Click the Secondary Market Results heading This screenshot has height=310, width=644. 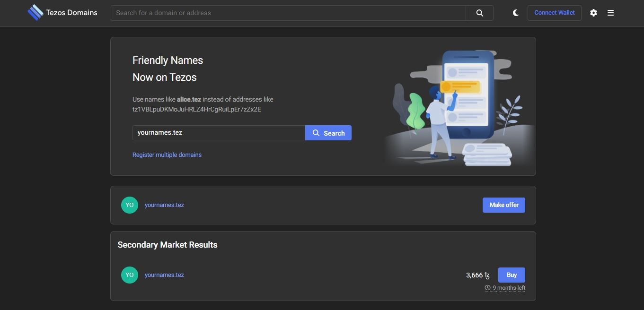pyautogui.click(x=168, y=245)
